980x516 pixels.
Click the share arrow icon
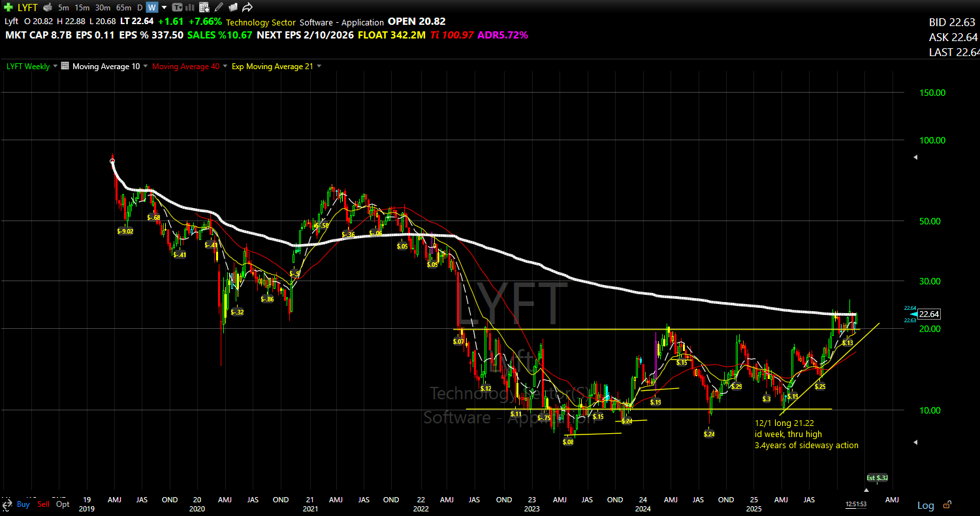pos(247,8)
